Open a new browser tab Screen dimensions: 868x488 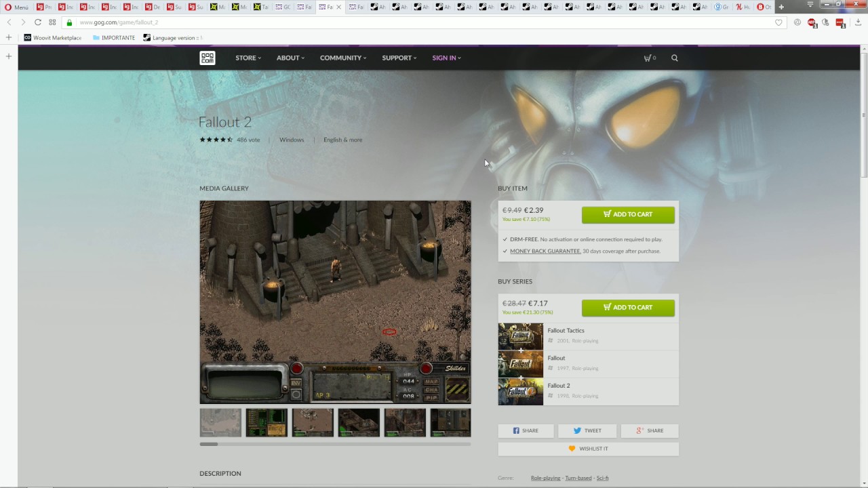point(781,7)
